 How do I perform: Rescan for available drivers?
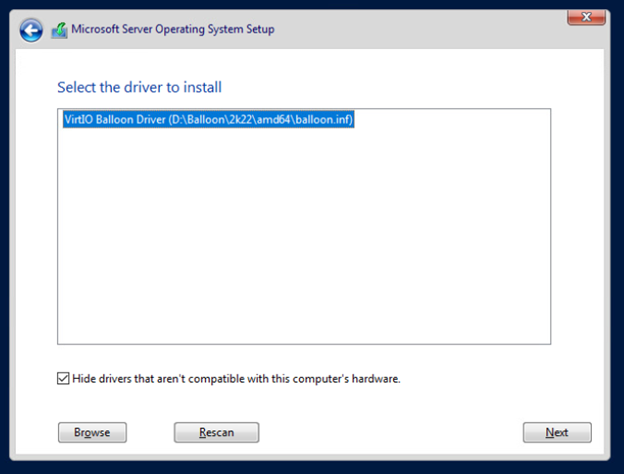(216, 432)
